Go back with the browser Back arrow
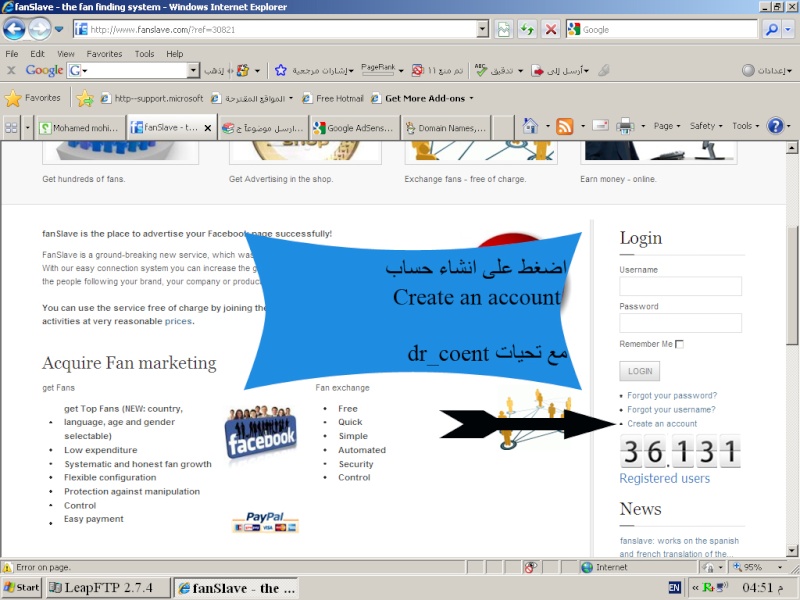The width and height of the screenshot is (800, 600). (x=14, y=29)
